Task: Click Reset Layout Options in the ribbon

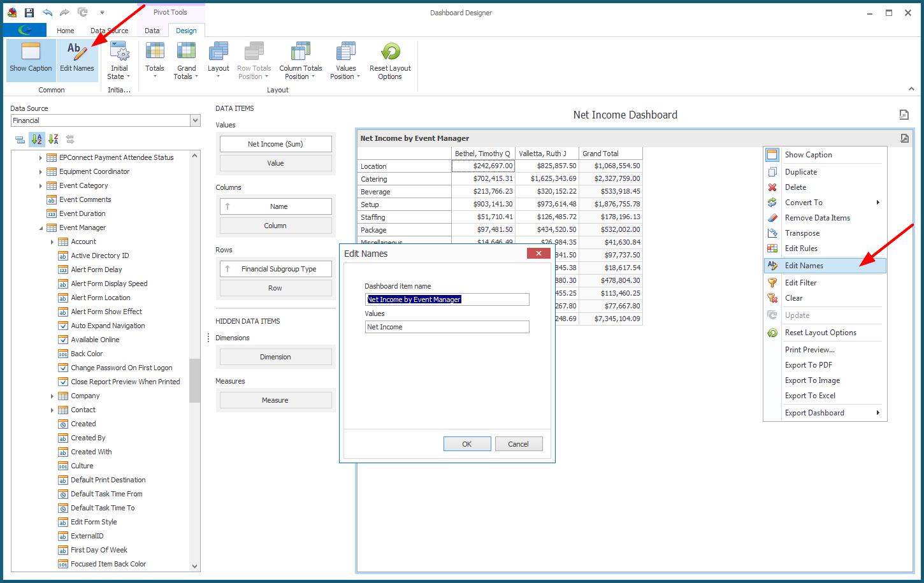Action: pos(390,60)
